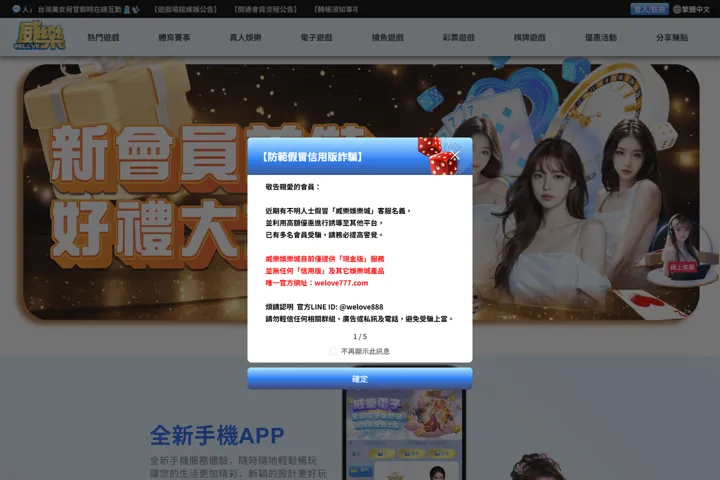Click the 全新手機APP heading
720x480 pixels.
217,435
